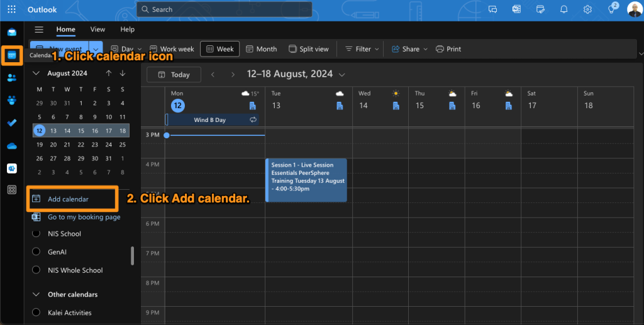
Task: Select 20 in the mini calendar
Action: (53, 145)
